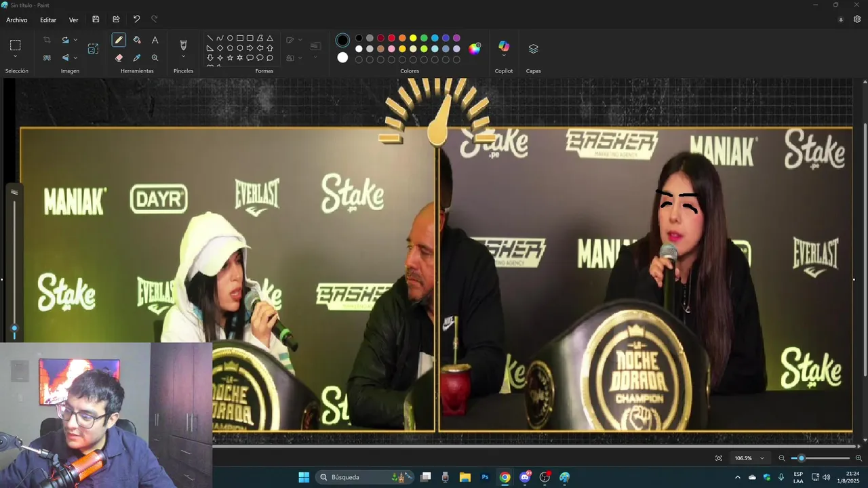Open the Image Creator icon
The image size is (868, 488).
tap(93, 49)
